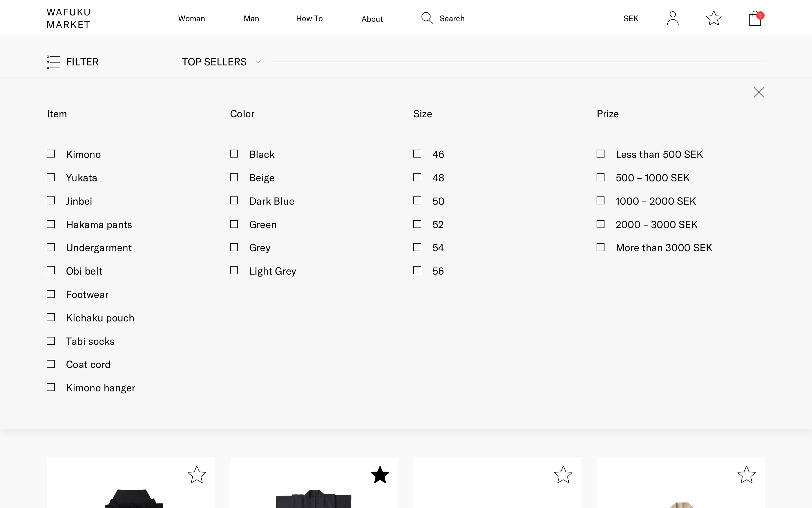Enable 1000 – 2000 SEK filter
This screenshot has width=812, height=508.
coord(601,201)
